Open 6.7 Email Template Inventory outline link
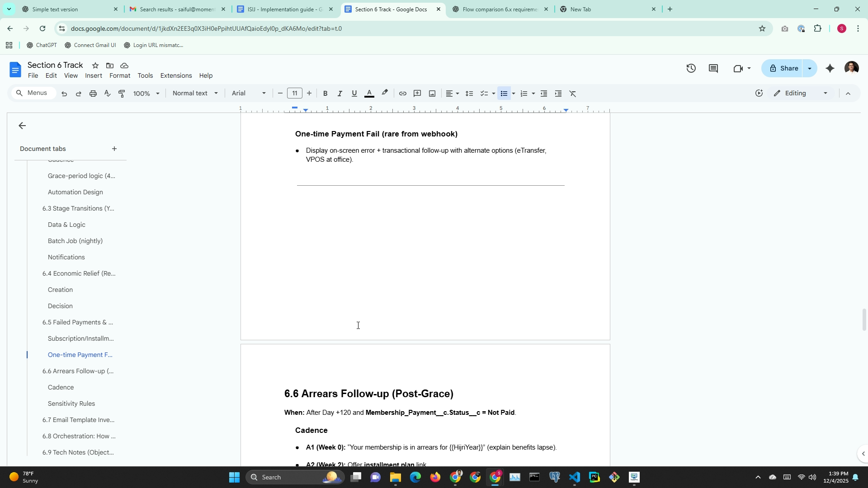This screenshot has height=488, width=868. [78, 420]
